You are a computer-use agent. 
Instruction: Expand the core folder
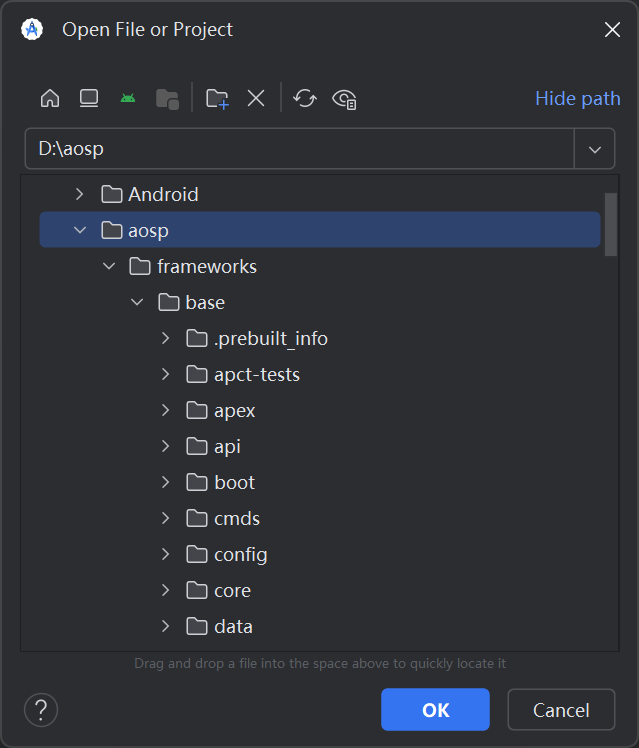[165, 591]
